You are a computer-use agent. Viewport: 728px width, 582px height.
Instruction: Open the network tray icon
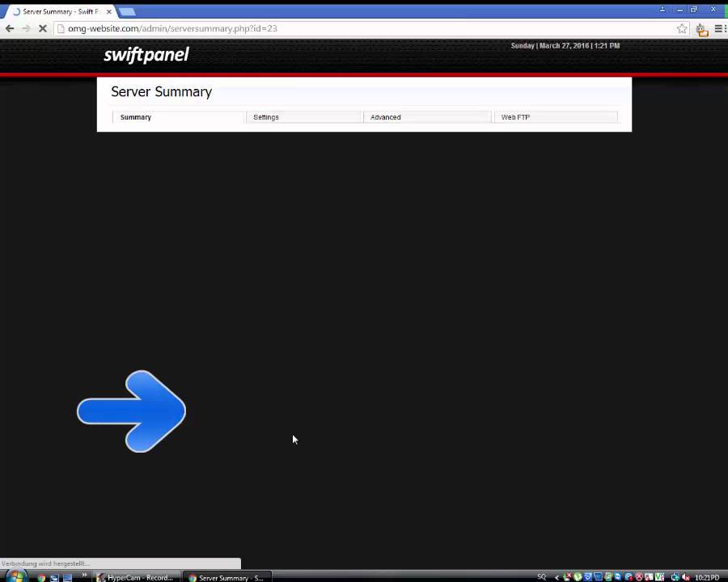[x=675, y=577]
